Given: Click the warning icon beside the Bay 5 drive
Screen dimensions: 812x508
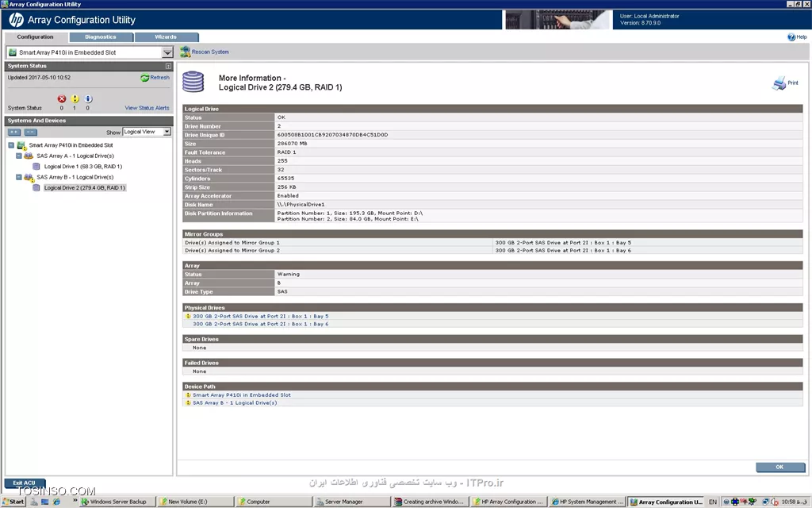Looking at the screenshot, I should coord(188,316).
